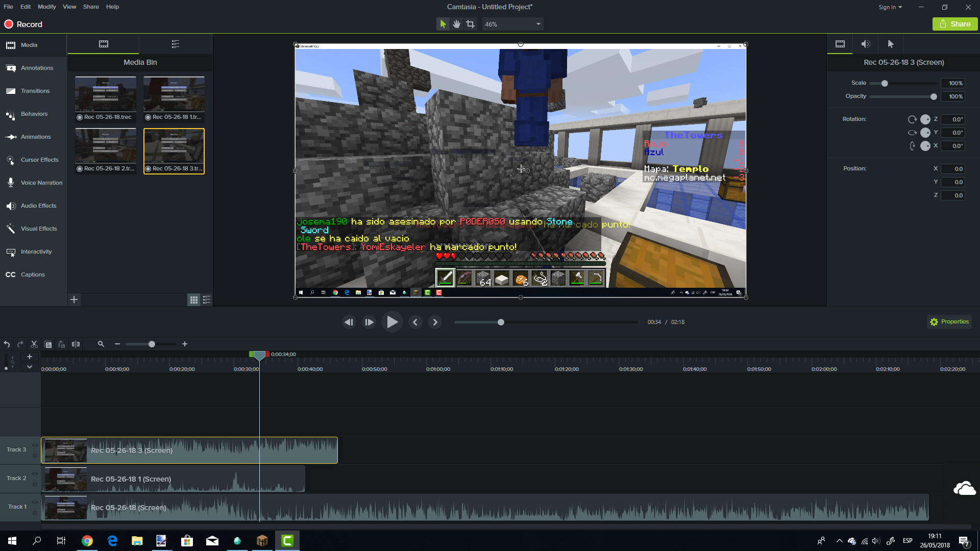Toggle lock on Track 3
This screenshot has width=980, height=551.
coord(35,455)
